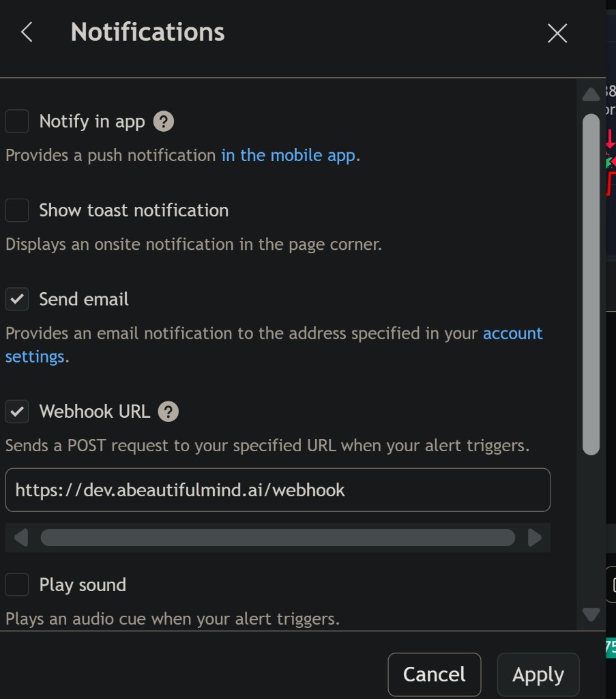Uncheck the Webhook URL checkbox

point(17,411)
